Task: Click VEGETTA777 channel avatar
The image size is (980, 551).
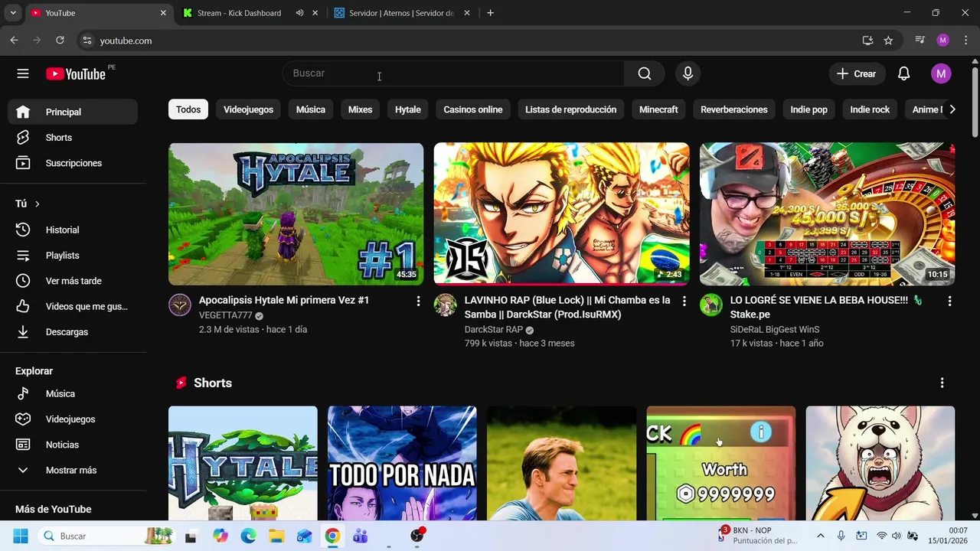Action: click(x=180, y=305)
